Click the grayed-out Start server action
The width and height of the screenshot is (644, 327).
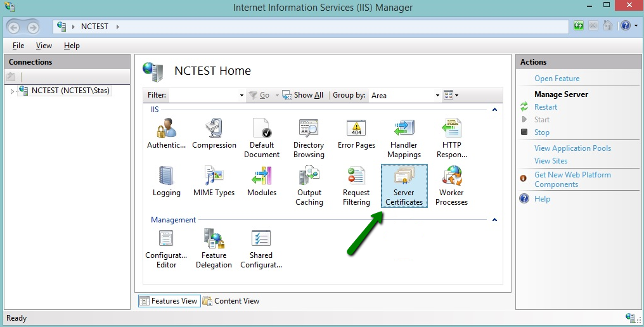click(x=542, y=120)
